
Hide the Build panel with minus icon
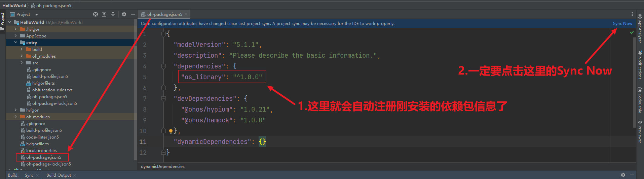tap(632, 175)
